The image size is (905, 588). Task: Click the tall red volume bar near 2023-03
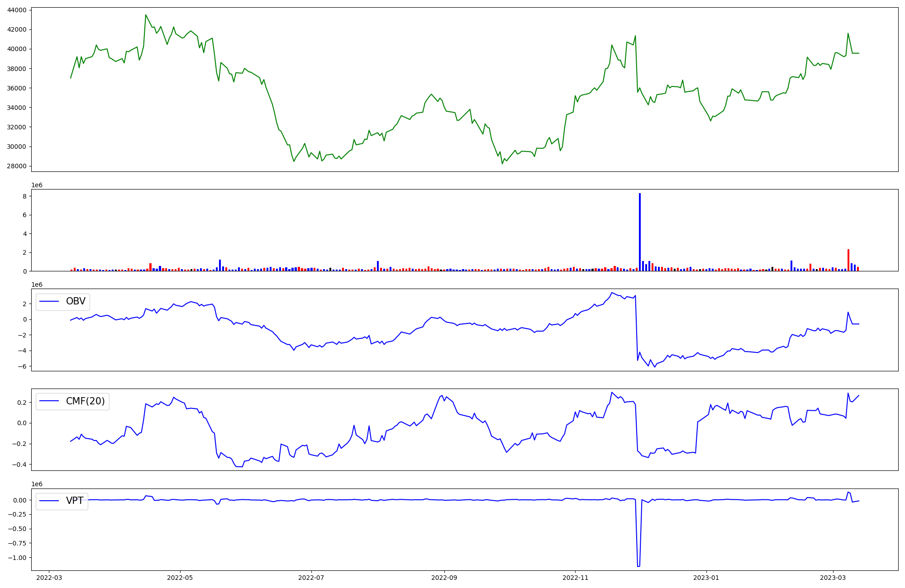(848, 260)
